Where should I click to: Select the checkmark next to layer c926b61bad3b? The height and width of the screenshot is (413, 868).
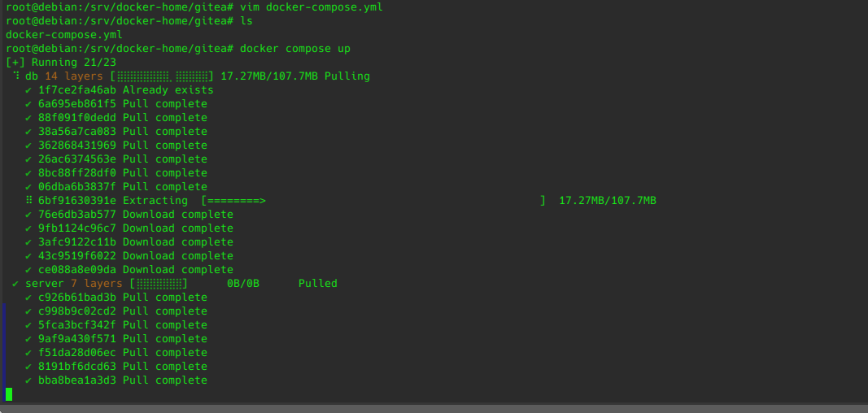28,298
